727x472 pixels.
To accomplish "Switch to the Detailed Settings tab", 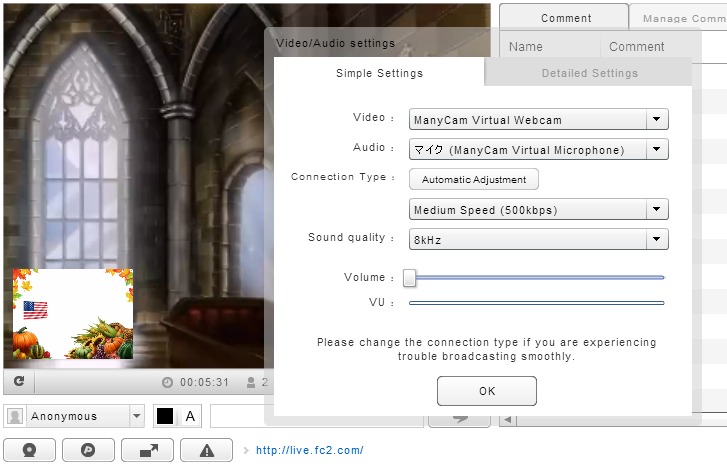I will 589,73.
